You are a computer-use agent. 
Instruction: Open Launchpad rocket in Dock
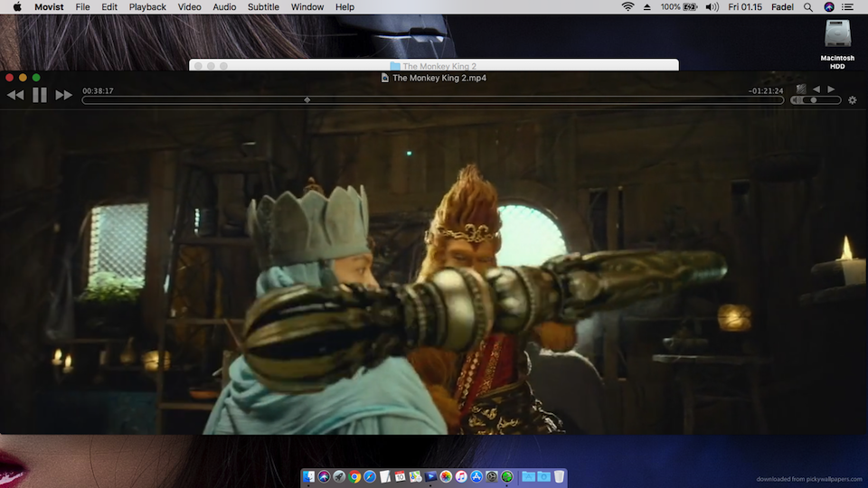click(339, 476)
